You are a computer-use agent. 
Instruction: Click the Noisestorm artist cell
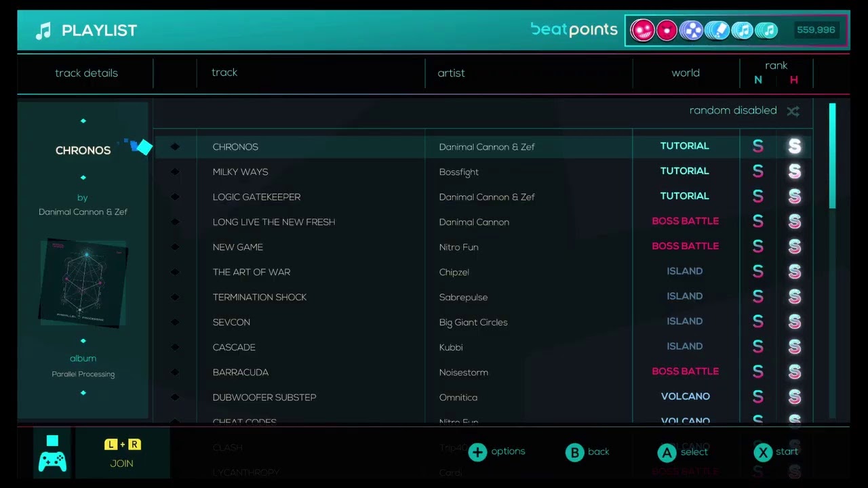[x=464, y=373]
